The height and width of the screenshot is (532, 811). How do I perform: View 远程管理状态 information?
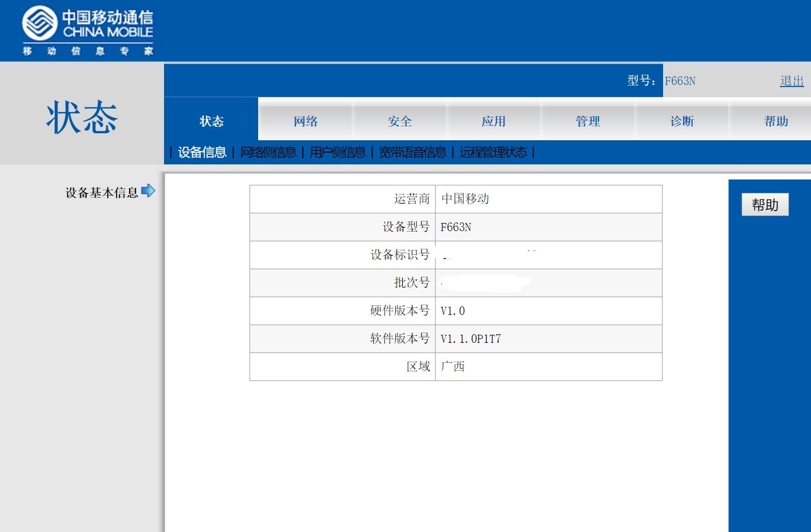(494, 153)
